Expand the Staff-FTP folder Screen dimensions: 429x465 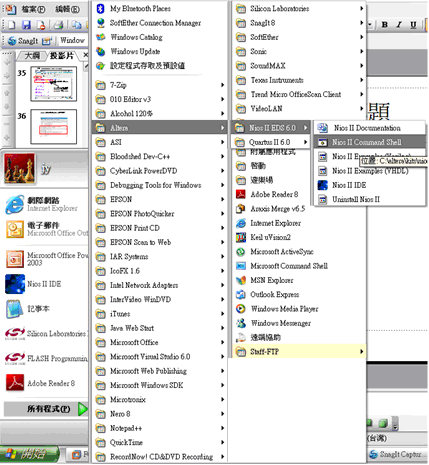(298, 352)
